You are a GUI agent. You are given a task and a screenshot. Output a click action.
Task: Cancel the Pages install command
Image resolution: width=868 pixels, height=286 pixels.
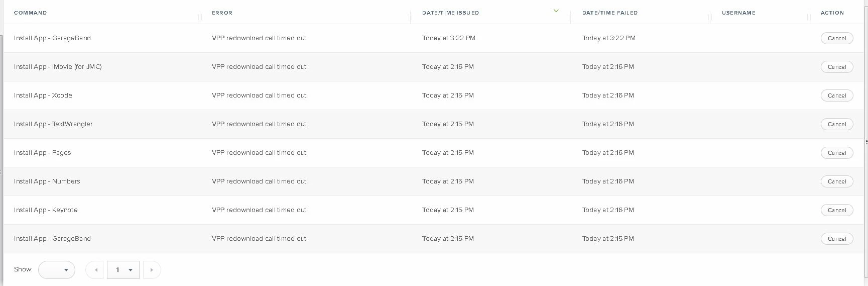837,153
